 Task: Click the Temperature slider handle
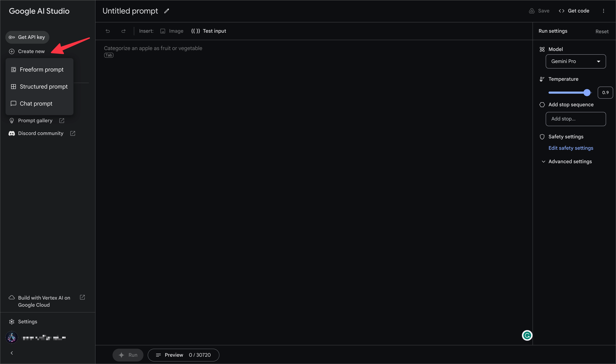pos(587,93)
